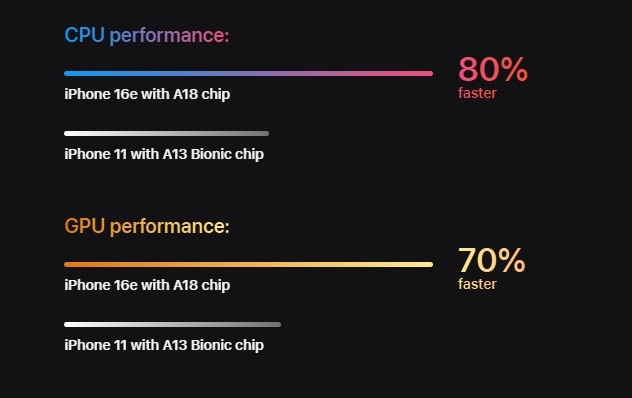632x398 pixels.
Task: Click 'iPhone 11 with A13 Bionic chip' under CPU
Action: coord(164,154)
